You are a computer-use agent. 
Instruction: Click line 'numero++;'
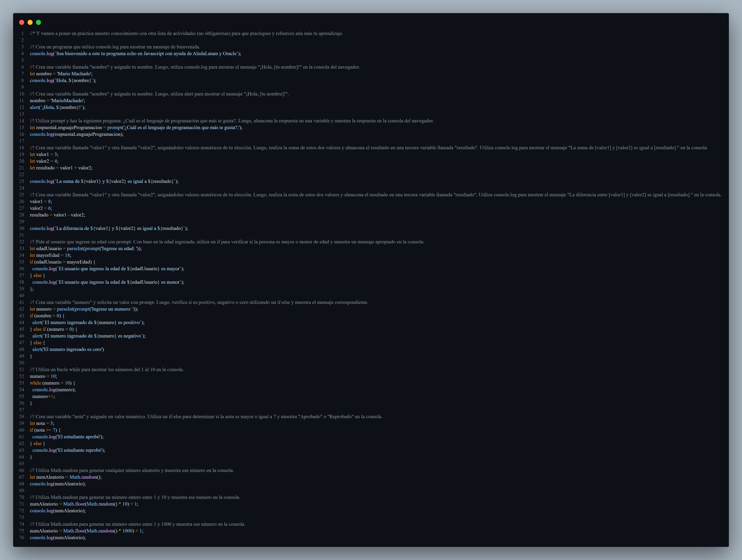click(x=44, y=396)
